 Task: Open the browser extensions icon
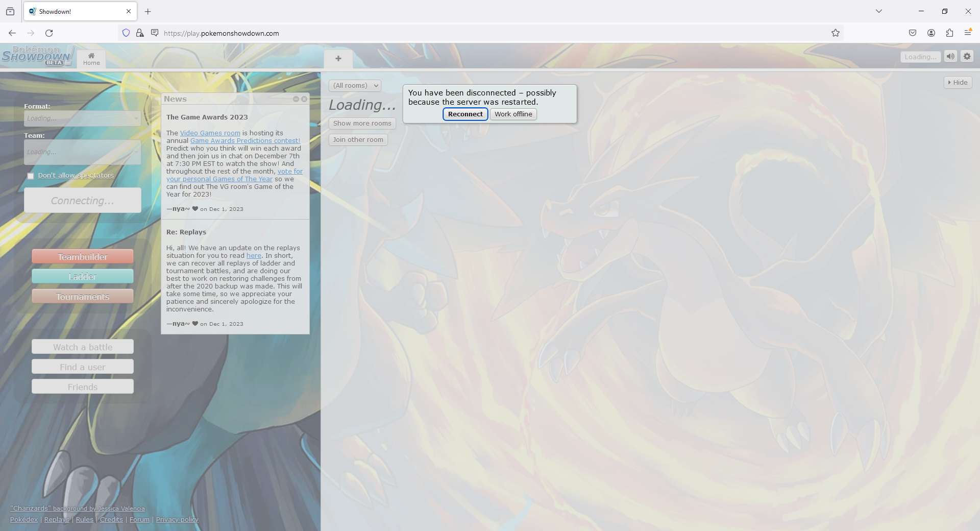949,33
